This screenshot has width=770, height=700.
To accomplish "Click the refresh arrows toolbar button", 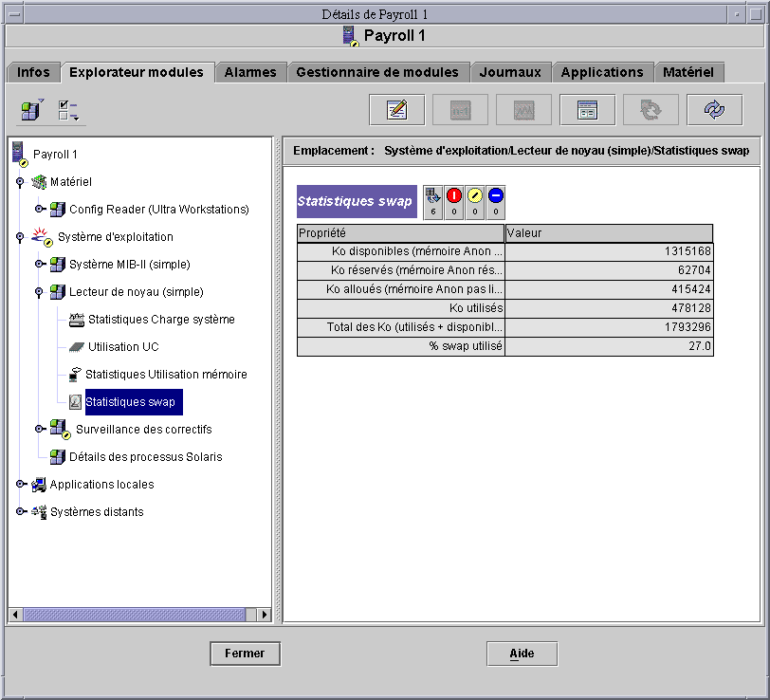I will point(714,109).
